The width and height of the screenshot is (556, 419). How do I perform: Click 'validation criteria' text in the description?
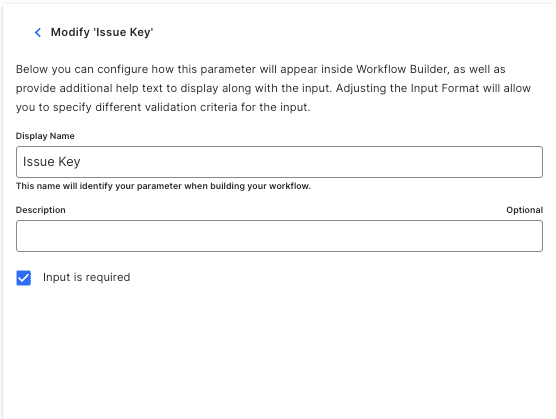pos(166,107)
